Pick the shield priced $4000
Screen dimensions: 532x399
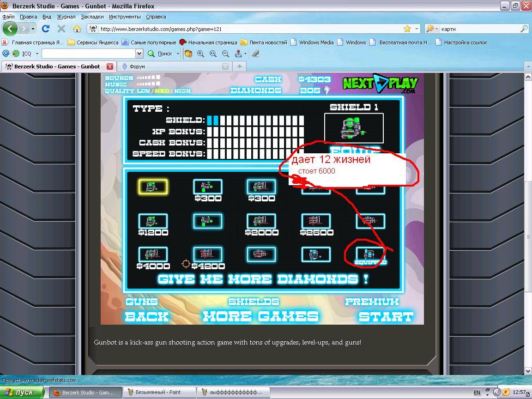coord(153,254)
